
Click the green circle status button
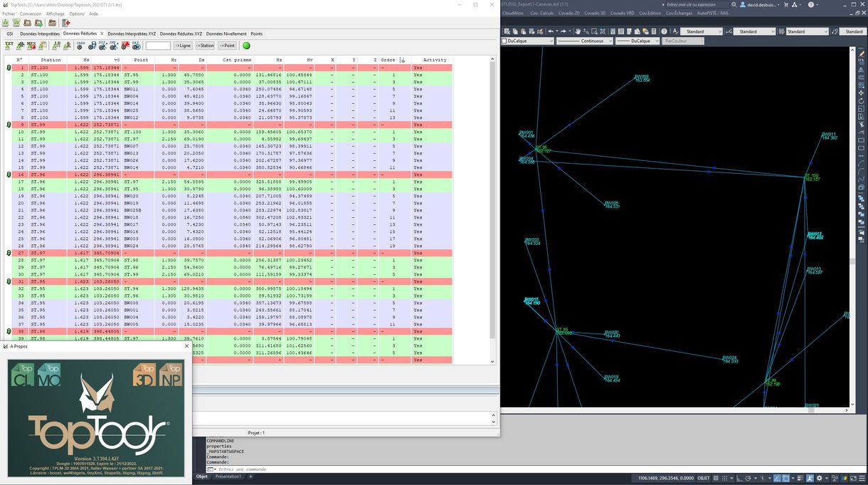pos(247,46)
